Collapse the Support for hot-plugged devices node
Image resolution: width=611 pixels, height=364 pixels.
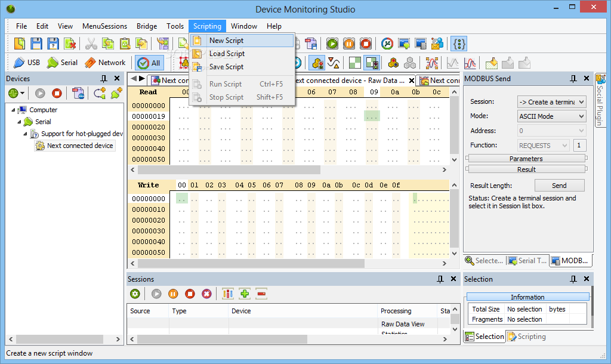[x=25, y=134]
